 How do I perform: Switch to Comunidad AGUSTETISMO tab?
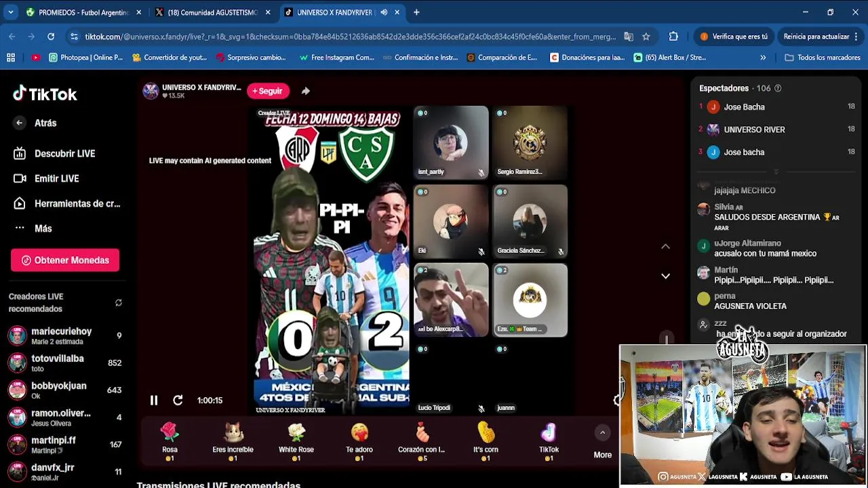212,12
